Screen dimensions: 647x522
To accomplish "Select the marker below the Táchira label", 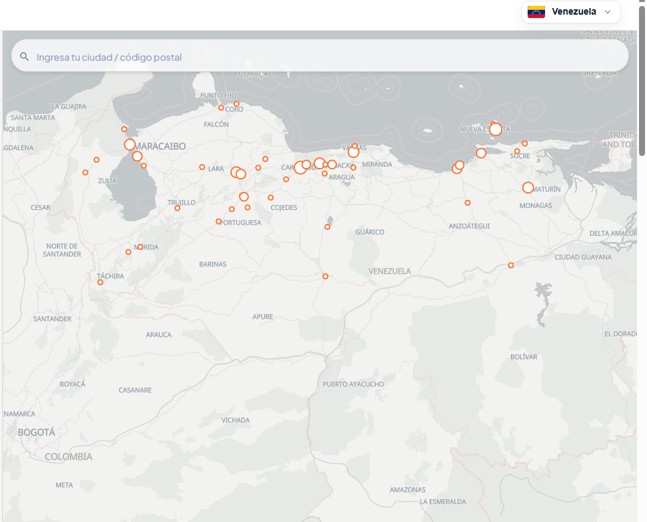I will [100, 282].
